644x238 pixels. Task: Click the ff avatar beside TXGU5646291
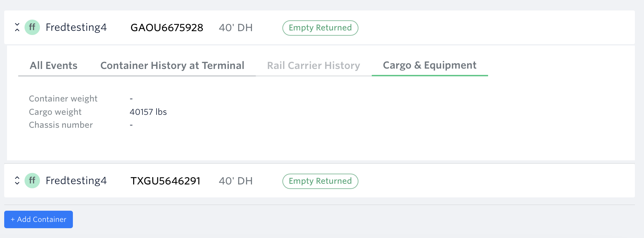[x=32, y=181]
